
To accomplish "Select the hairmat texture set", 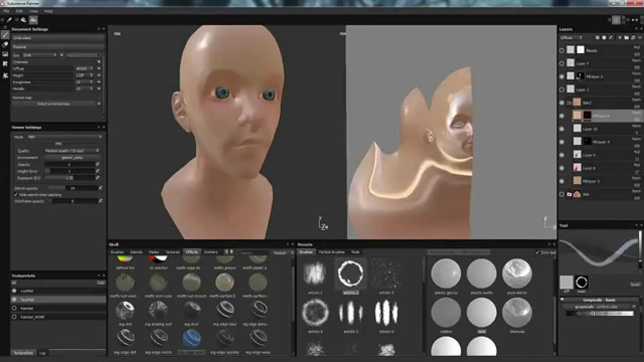I will pyautogui.click(x=58, y=308).
